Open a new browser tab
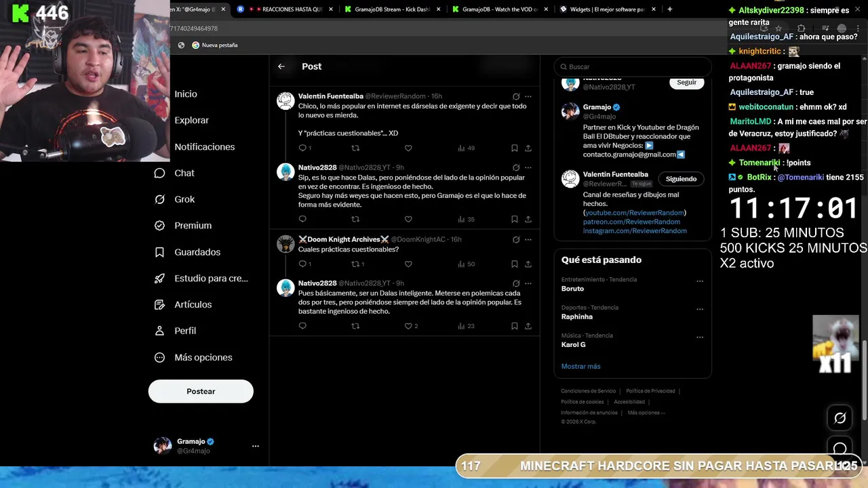Screen dimensions: 868x488 [670, 9]
